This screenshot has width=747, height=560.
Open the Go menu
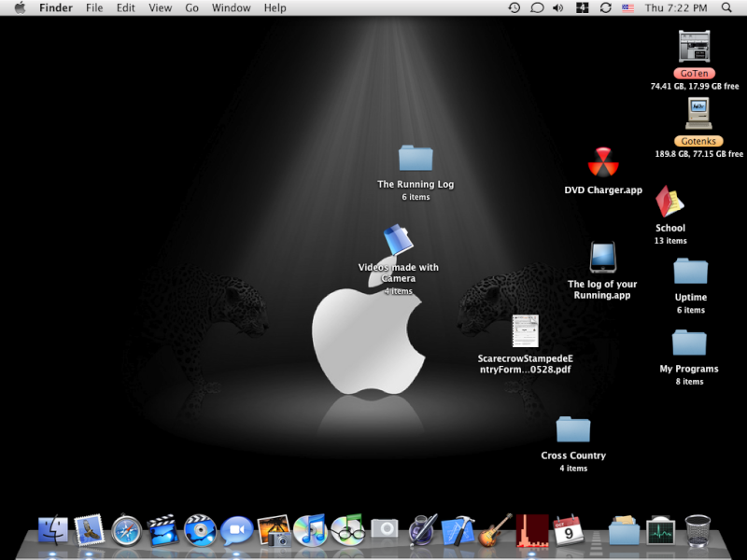coord(192,7)
